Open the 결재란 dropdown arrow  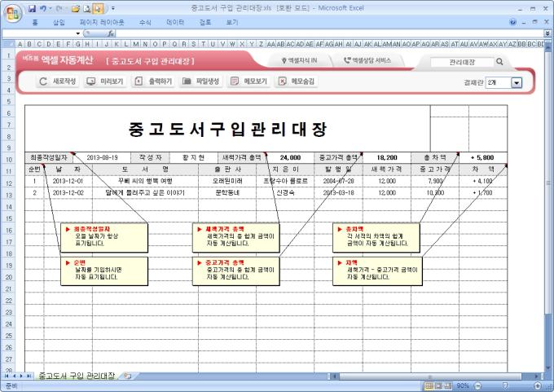point(517,83)
